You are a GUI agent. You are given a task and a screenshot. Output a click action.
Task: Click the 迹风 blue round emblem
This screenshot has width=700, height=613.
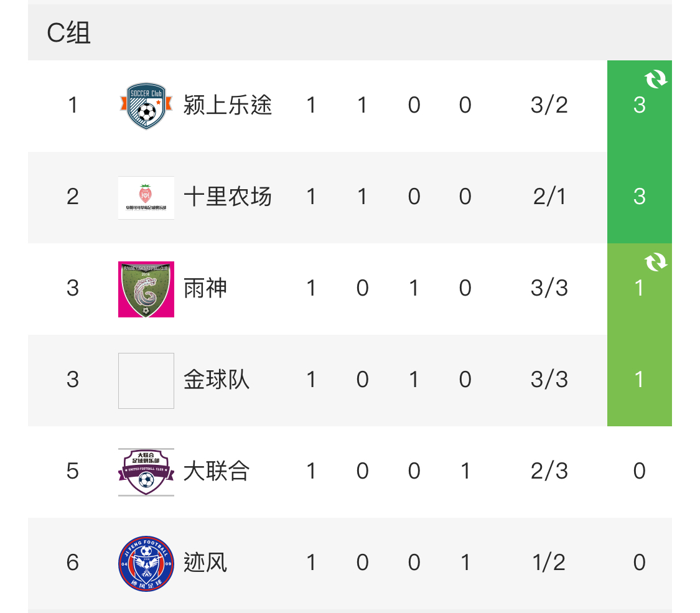point(146,563)
